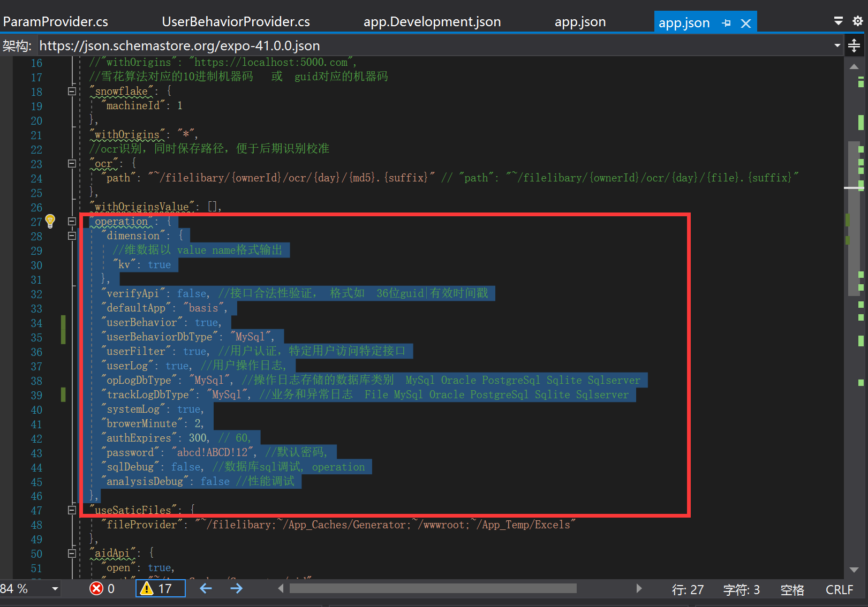Open the UserBehaviorProvider.cs tab
Screen dimensions: 868x607
coord(236,22)
